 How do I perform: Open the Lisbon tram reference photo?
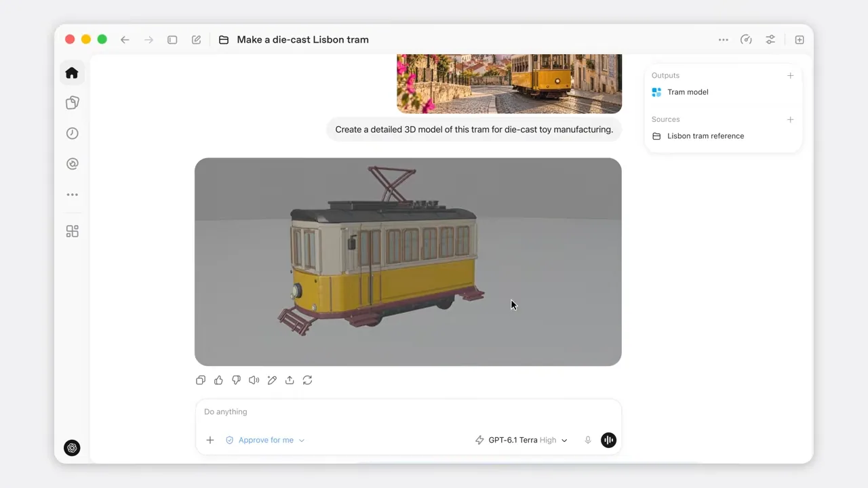coord(509,83)
